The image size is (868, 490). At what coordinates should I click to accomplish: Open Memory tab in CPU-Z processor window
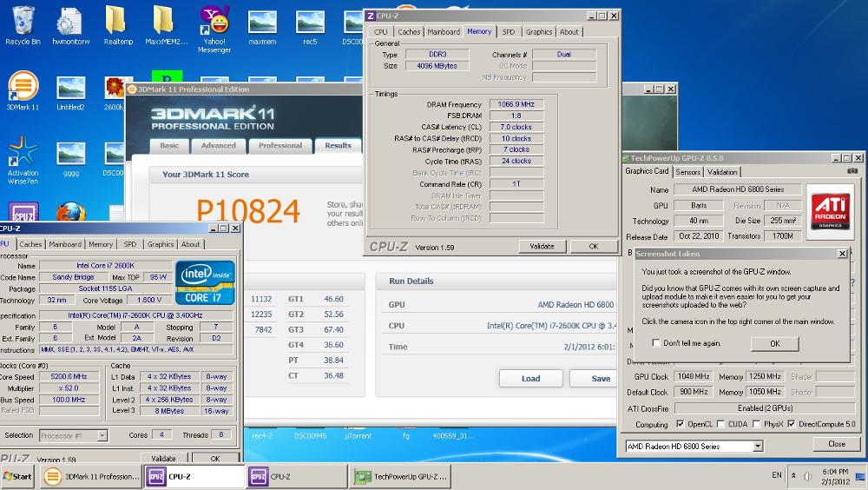[x=100, y=244]
